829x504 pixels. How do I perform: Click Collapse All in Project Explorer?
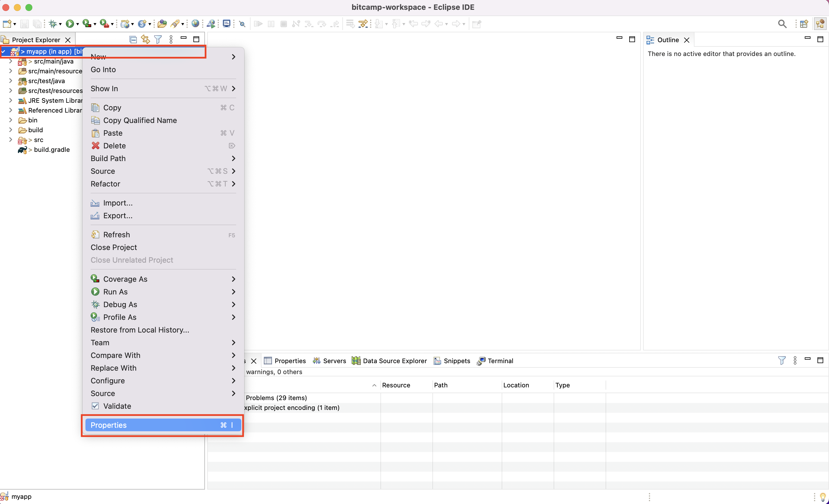(x=133, y=40)
